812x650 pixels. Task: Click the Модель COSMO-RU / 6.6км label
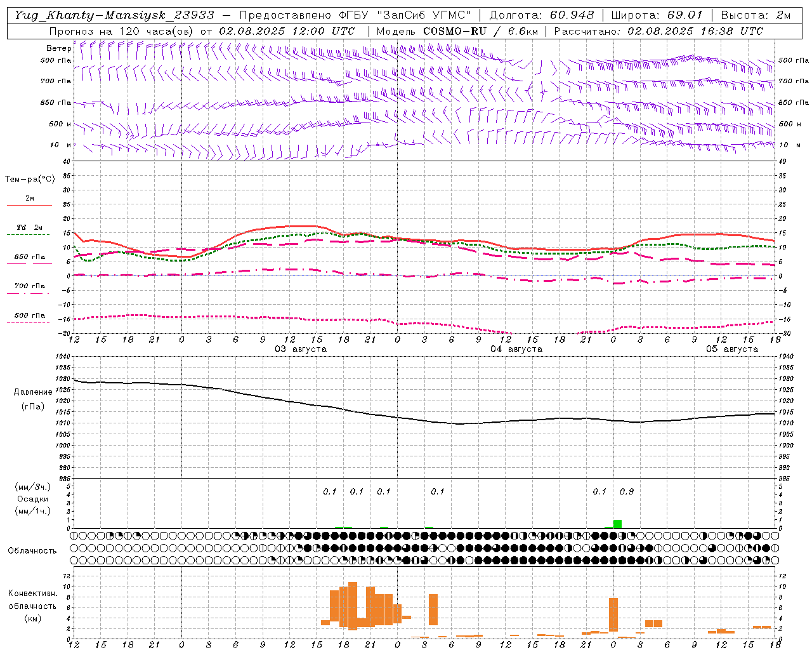457,31
